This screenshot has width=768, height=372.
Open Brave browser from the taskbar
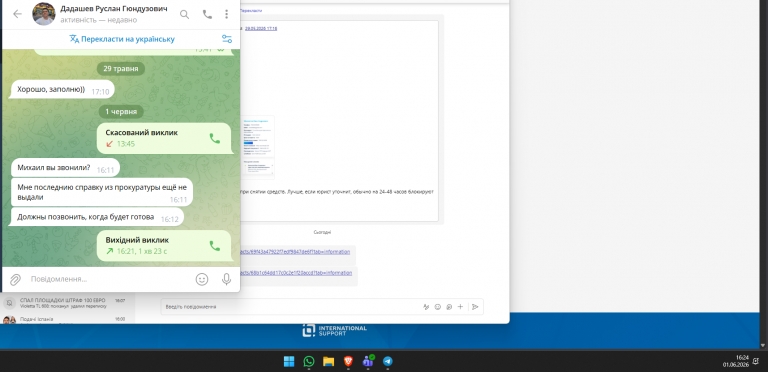pos(348,362)
